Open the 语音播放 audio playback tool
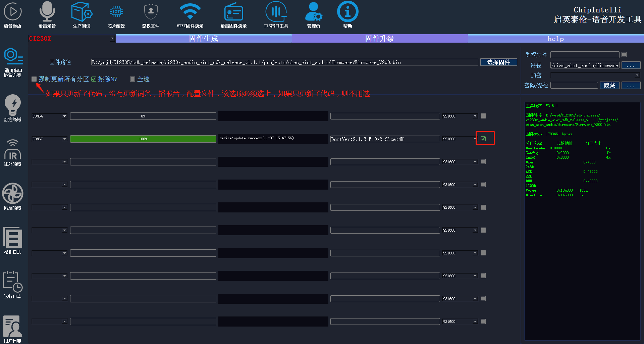The width and height of the screenshot is (644, 344). [x=13, y=15]
